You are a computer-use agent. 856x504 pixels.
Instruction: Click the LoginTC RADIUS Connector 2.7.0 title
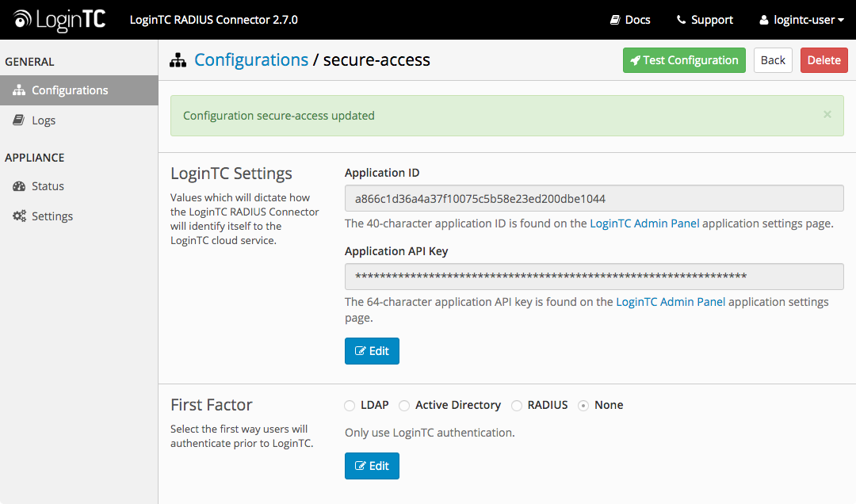(x=213, y=20)
